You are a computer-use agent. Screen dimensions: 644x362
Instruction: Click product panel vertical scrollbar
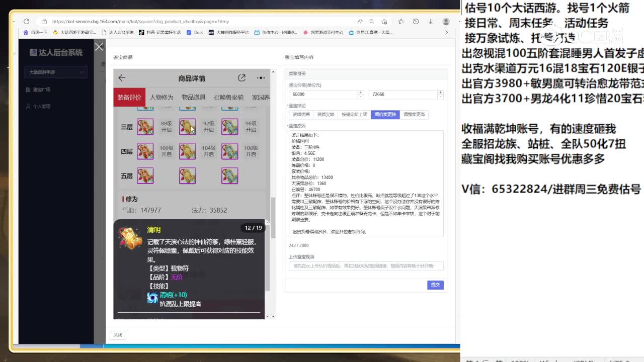274,218
